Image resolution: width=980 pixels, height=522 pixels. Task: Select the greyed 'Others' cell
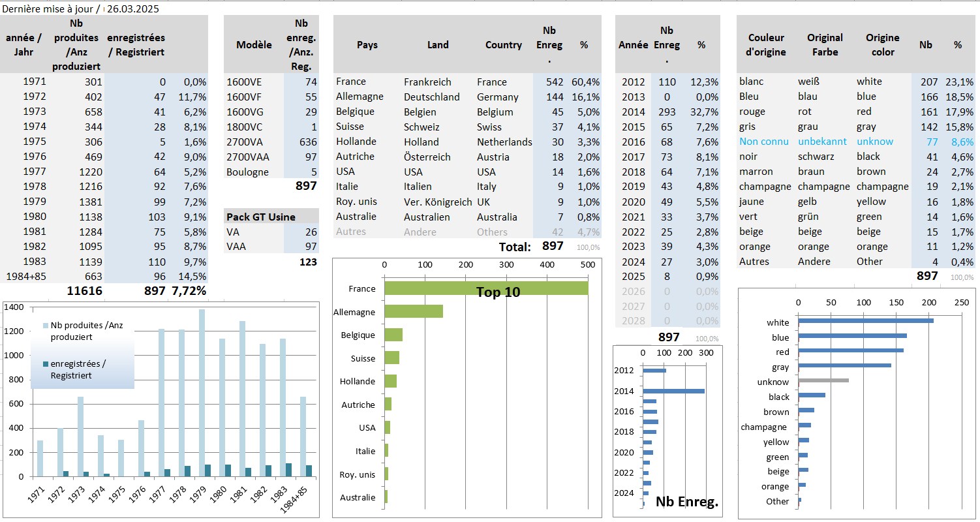[492, 232]
